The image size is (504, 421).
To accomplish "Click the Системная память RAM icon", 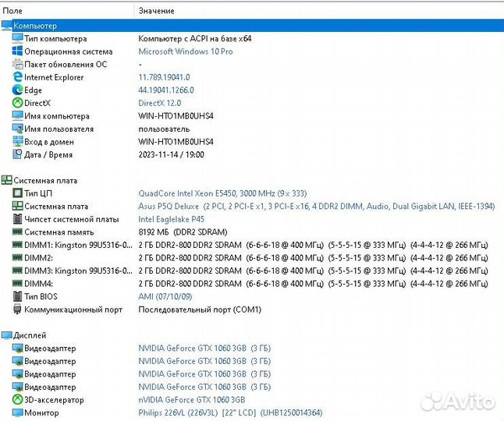I will click(x=17, y=232).
